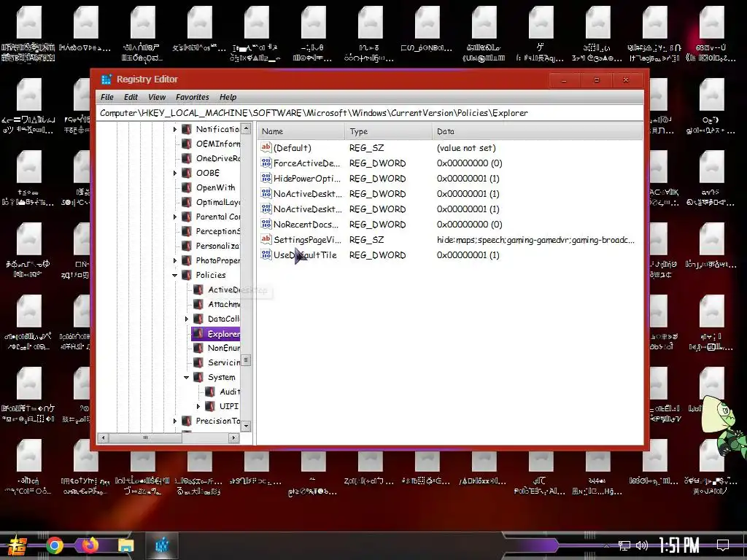Select the DataColl key label
This screenshot has height=560, width=747.
[223, 319]
